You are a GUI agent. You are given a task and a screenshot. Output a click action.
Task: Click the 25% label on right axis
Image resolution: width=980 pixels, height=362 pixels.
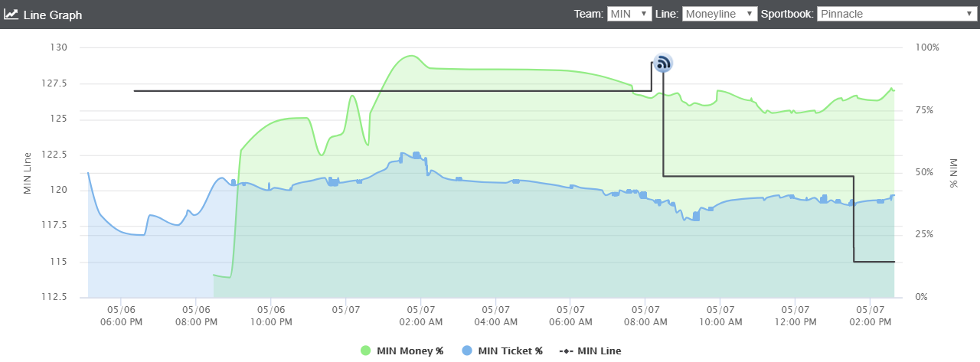click(925, 235)
